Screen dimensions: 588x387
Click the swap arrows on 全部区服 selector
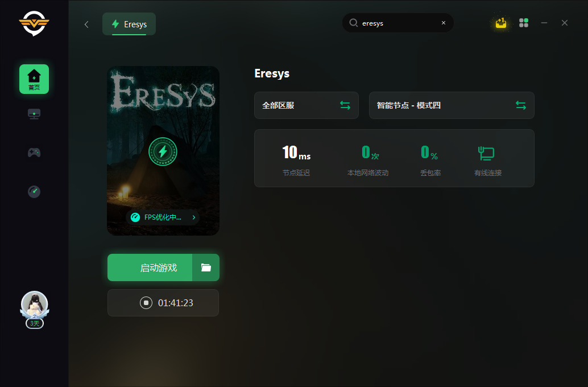click(345, 105)
